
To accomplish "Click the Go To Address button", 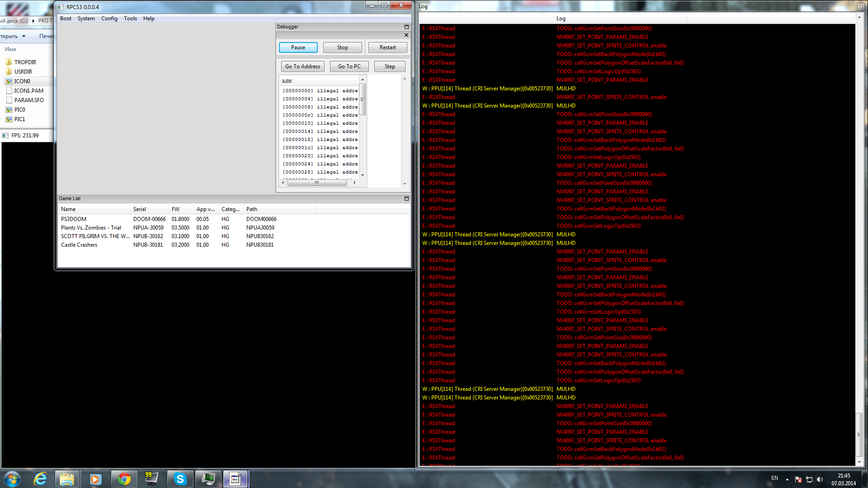I will (x=302, y=66).
